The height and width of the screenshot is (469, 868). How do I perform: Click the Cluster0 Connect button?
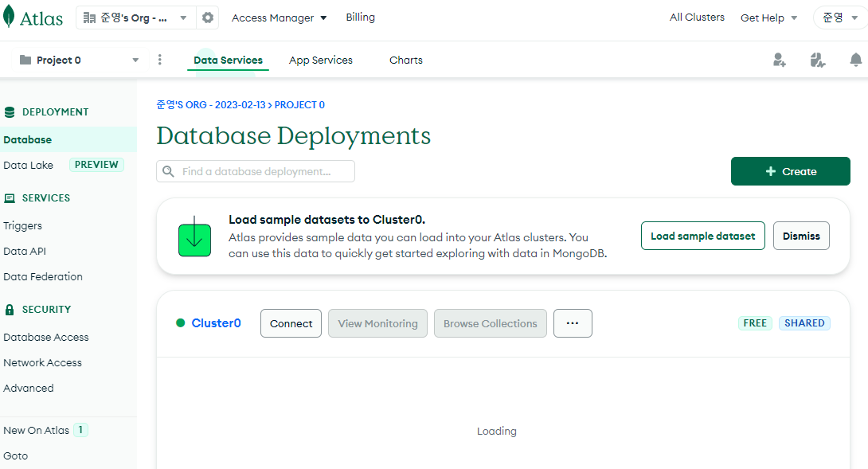click(291, 323)
